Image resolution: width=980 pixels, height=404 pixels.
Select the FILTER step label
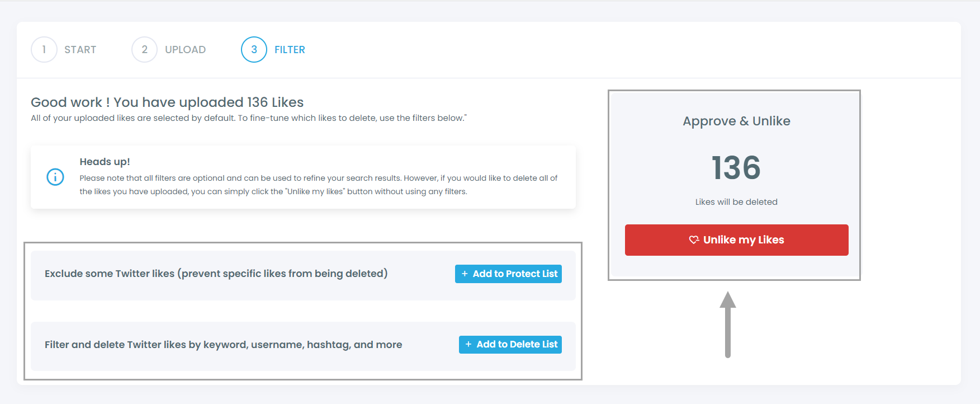(x=290, y=50)
